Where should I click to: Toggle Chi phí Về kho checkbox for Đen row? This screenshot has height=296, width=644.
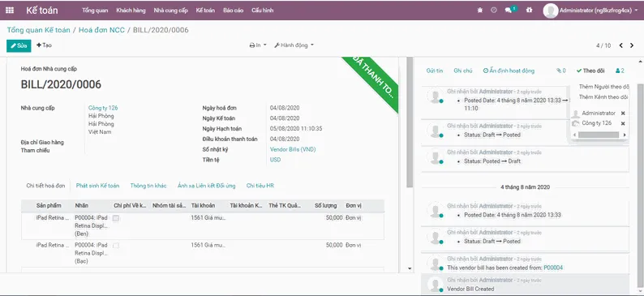[116, 218]
